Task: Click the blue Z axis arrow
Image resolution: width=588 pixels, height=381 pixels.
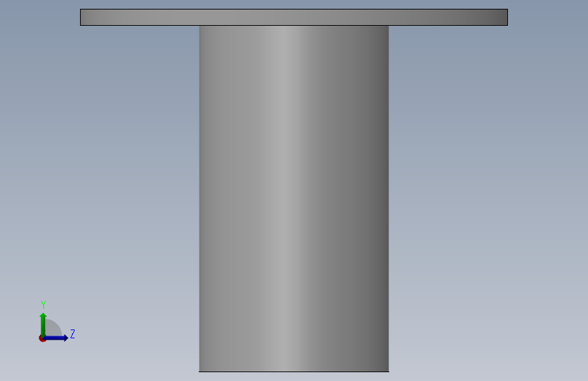Action: pos(57,338)
